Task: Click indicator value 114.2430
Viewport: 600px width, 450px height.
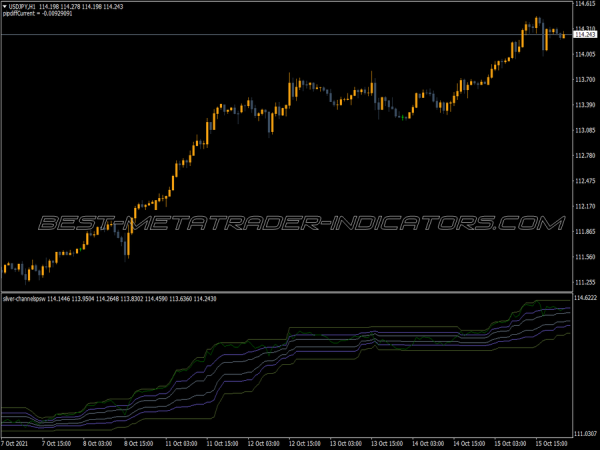Action: (205, 299)
